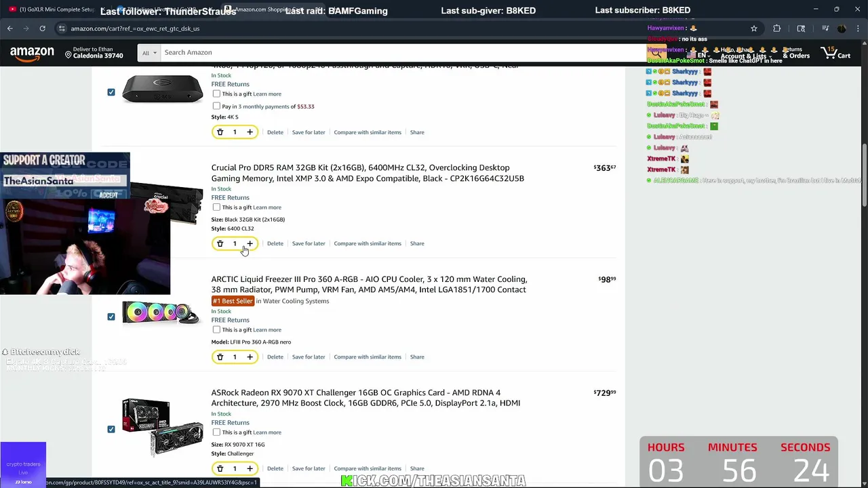Open the capture card product thumbnail
The image size is (868, 488).
(163, 89)
